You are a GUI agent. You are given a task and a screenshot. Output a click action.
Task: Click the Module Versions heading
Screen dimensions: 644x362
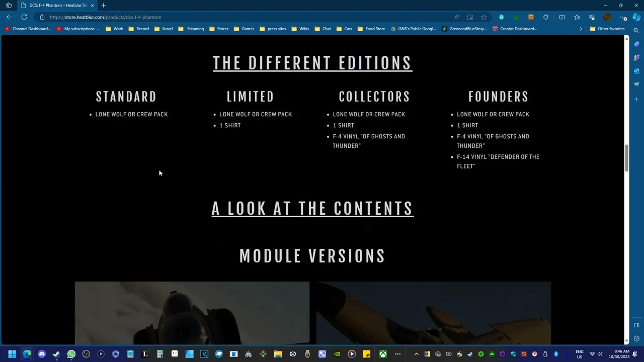click(312, 256)
